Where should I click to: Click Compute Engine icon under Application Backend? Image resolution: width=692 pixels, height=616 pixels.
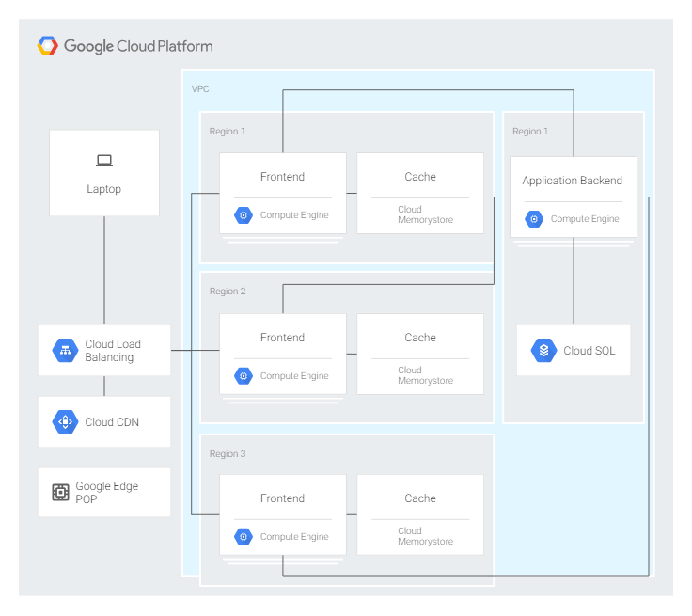[x=534, y=219]
